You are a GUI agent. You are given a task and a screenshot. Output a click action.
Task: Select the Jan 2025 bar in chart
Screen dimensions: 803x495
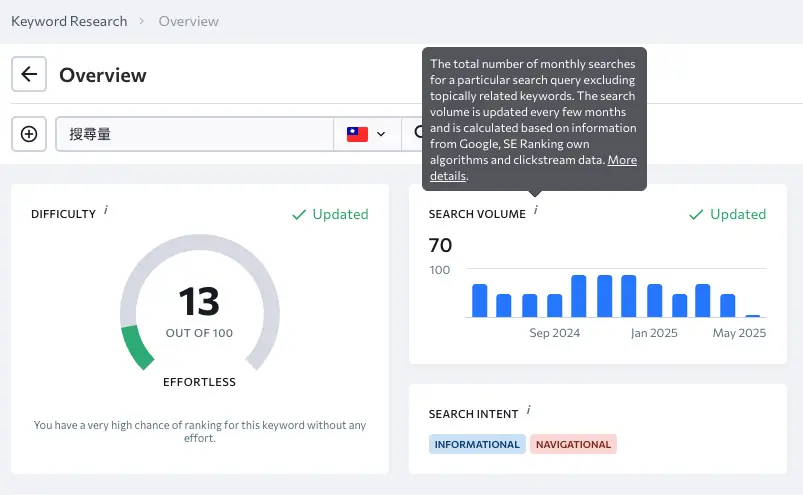(654, 301)
